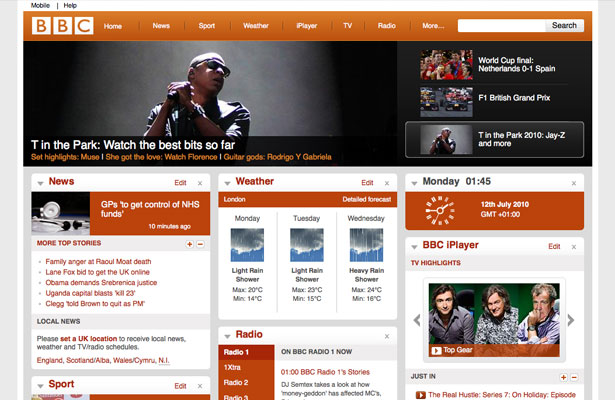The height and width of the screenshot is (400, 615).
Task: Show fewer top stories with minus icon
Action: click(x=200, y=244)
